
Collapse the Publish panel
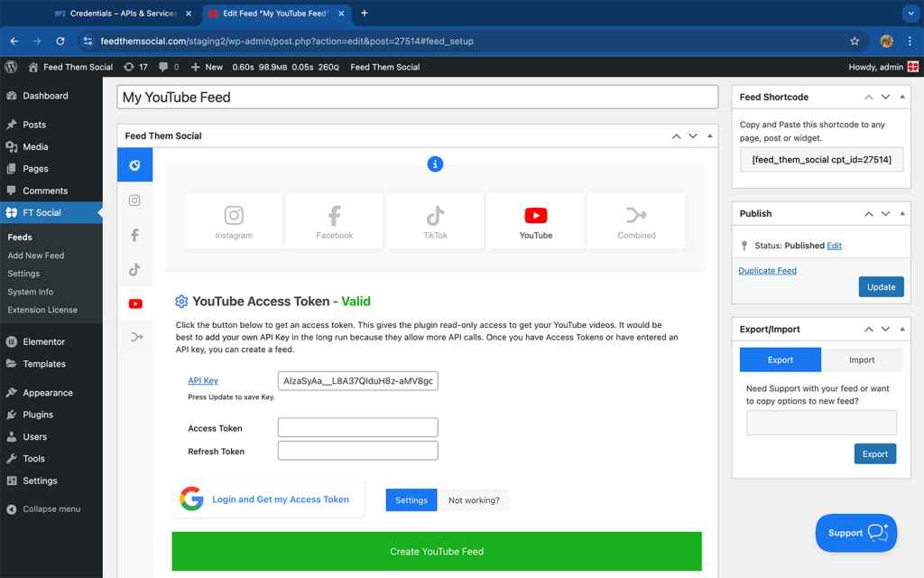tap(902, 213)
